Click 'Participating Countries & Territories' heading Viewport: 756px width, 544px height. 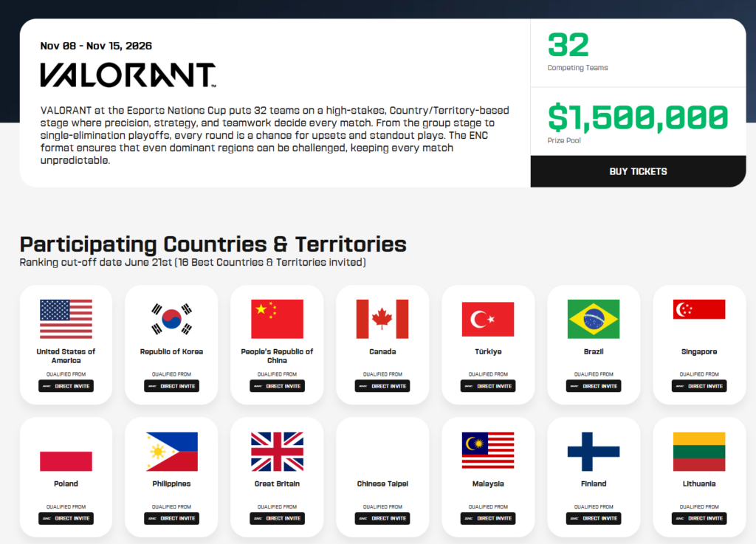(213, 244)
